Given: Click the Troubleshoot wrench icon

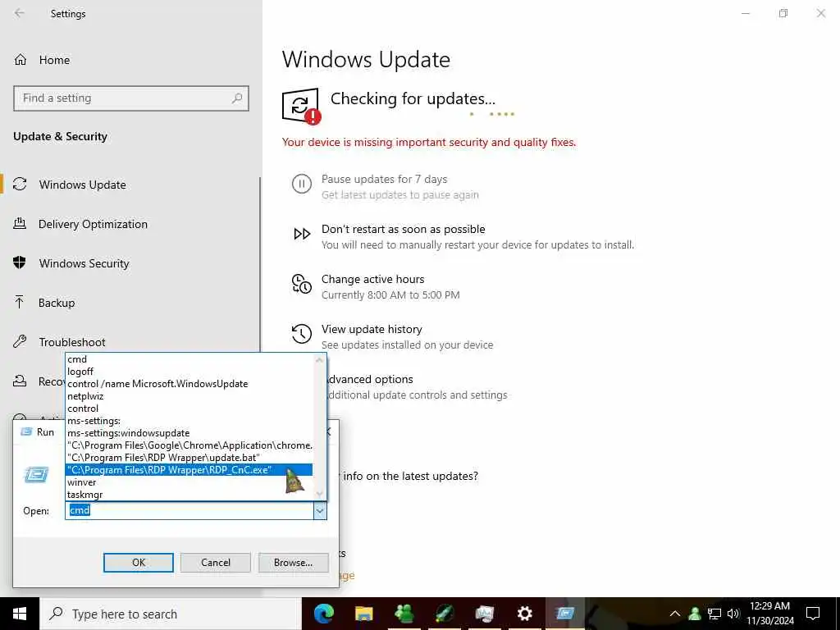Looking at the screenshot, I should (20, 341).
